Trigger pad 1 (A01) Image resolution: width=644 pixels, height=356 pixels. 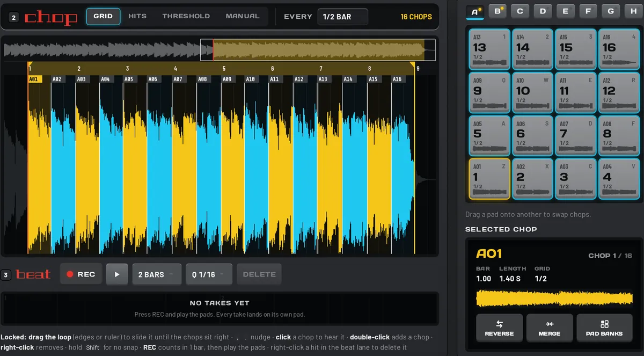click(x=489, y=179)
